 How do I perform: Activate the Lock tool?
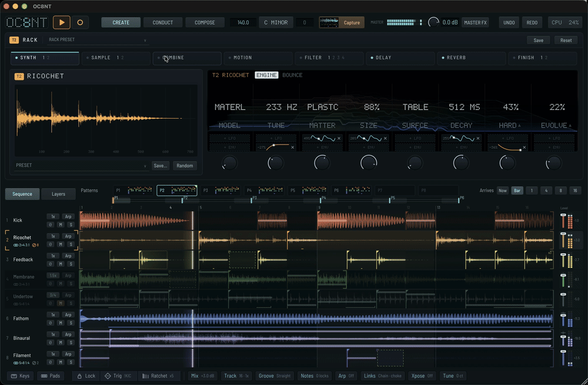click(86, 376)
